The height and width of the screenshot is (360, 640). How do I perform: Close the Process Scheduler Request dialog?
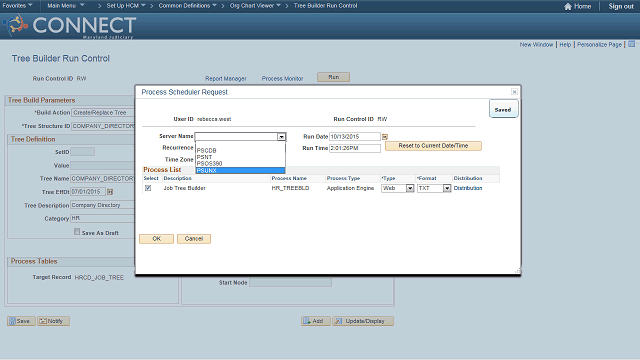coord(514,92)
